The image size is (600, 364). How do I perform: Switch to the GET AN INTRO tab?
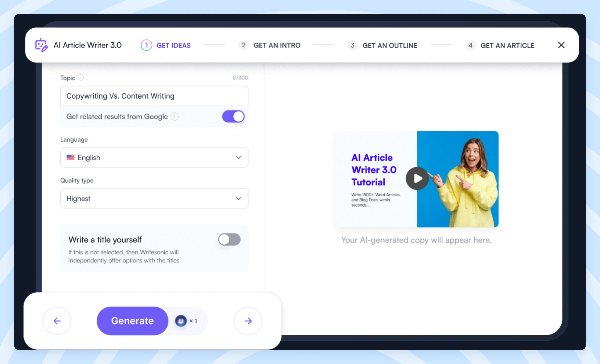click(276, 45)
